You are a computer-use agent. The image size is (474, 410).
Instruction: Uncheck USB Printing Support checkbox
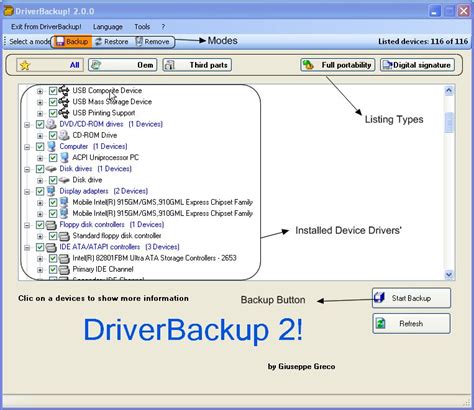click(x=53, y=113)
